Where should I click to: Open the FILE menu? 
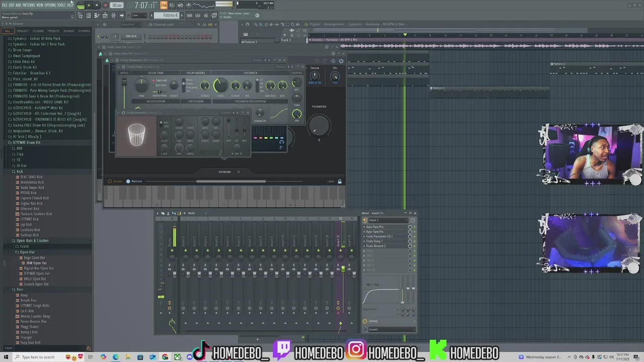tap(5, 5)
